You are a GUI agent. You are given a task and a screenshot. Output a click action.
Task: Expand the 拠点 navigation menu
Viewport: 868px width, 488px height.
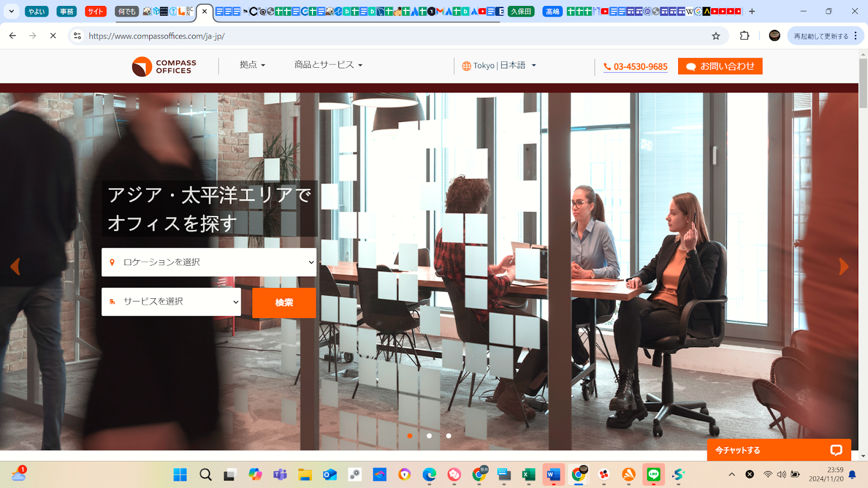(252, 65)
